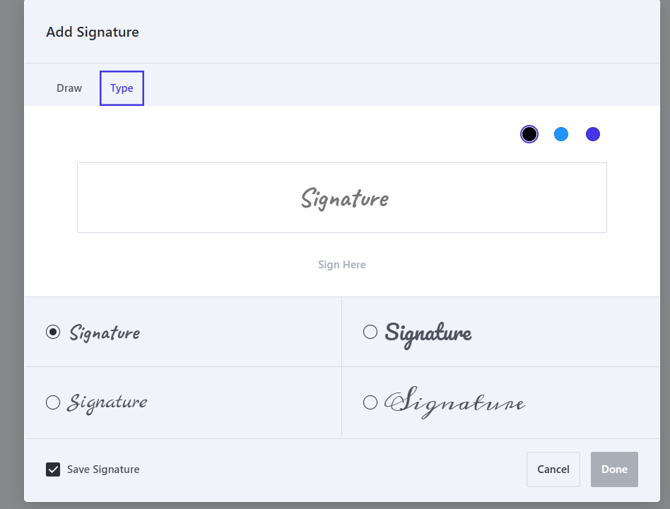The width and height of the screenshot is (670, 509).
Task: Select the first signature font radio button
Action: click(x=53, y=332)
